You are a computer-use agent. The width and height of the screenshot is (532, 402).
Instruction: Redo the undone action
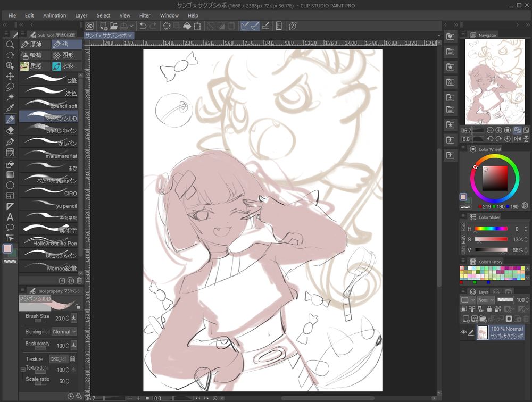pos(153,26)
